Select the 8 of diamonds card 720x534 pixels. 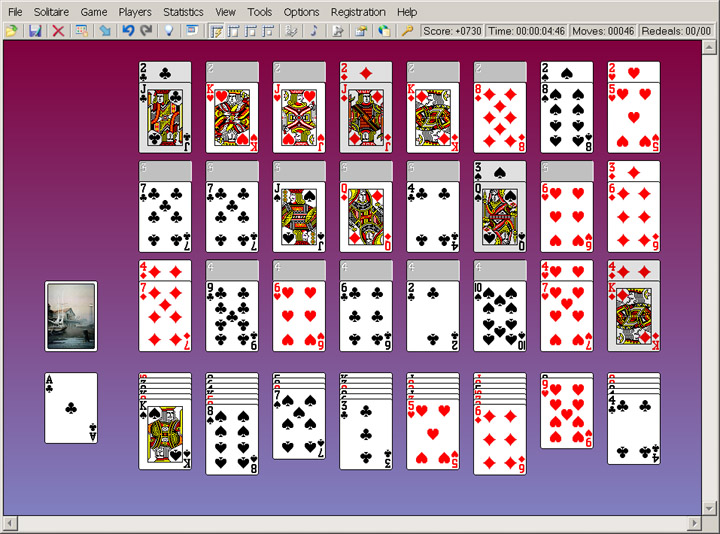(x=500, y=118)
